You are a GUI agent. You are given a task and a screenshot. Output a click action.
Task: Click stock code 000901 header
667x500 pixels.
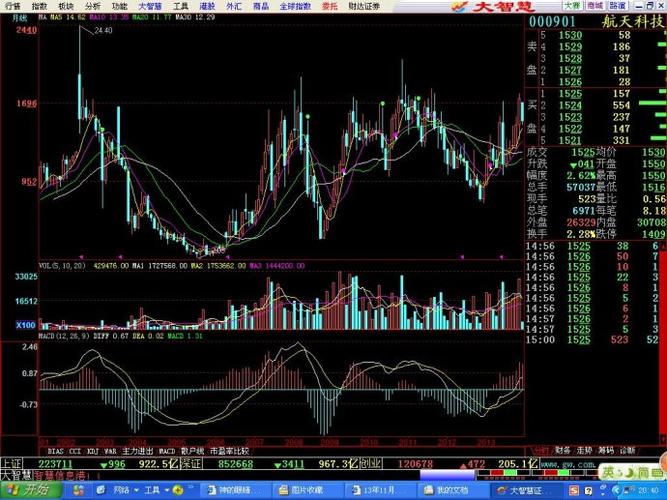point(553,21)
